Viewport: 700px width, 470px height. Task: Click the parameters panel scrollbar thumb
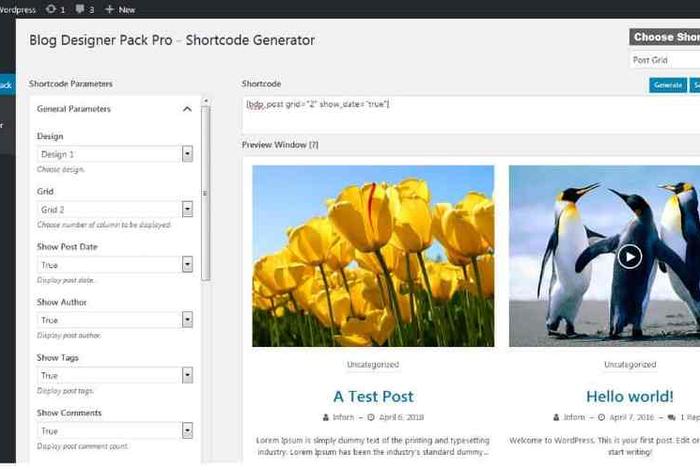point(205,193)
